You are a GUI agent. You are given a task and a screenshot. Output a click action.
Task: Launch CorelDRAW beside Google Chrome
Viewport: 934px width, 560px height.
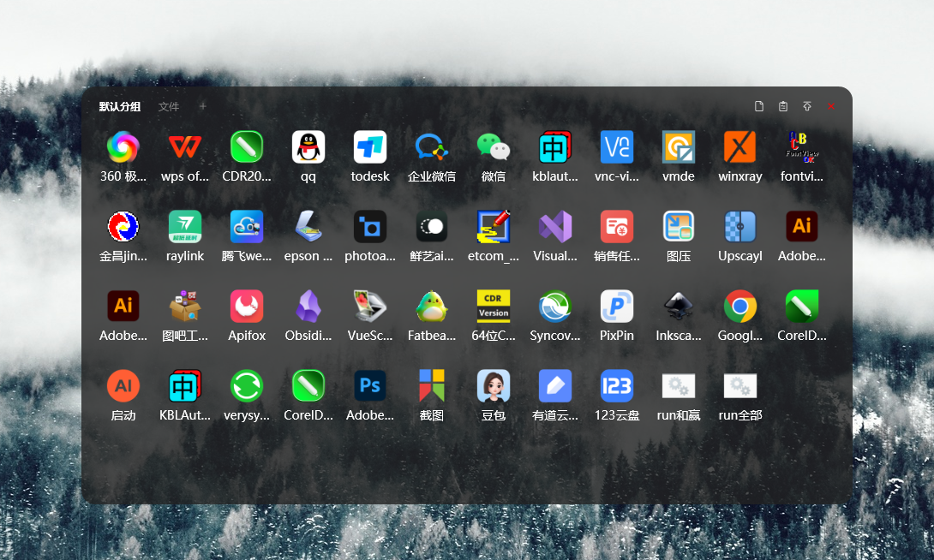tap(802, 307)
